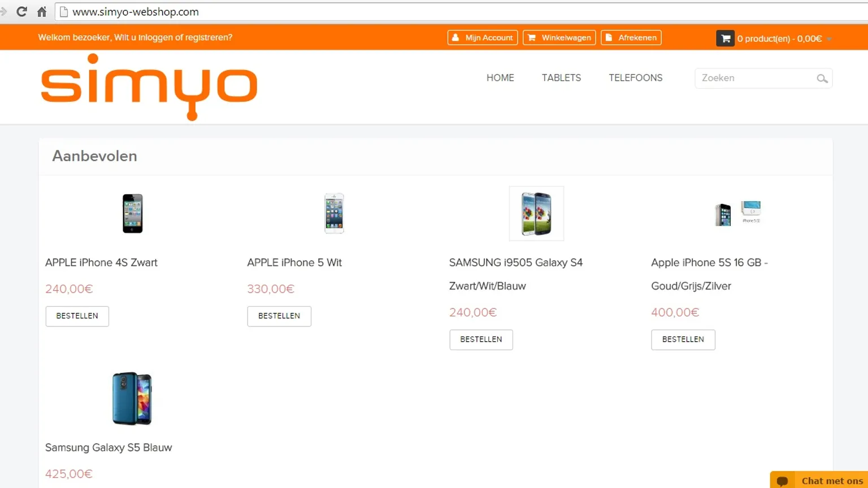The height and width of the screenshot is (488, 868).
Task: Open the SAMSUNG i9505 Galaxy S4 title link
Action: pyautogui.click(x=516, y=274)
